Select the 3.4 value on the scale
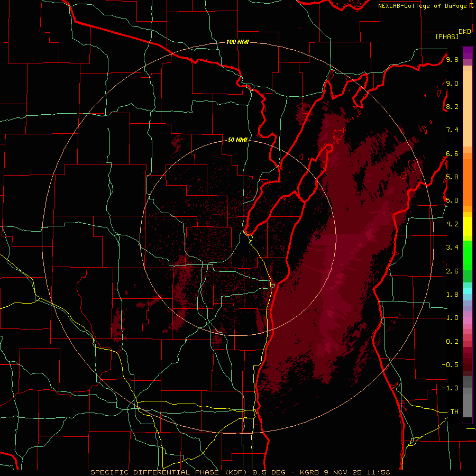Image resolution: width=476 pixels, height=476 pixels. [452, 248]
